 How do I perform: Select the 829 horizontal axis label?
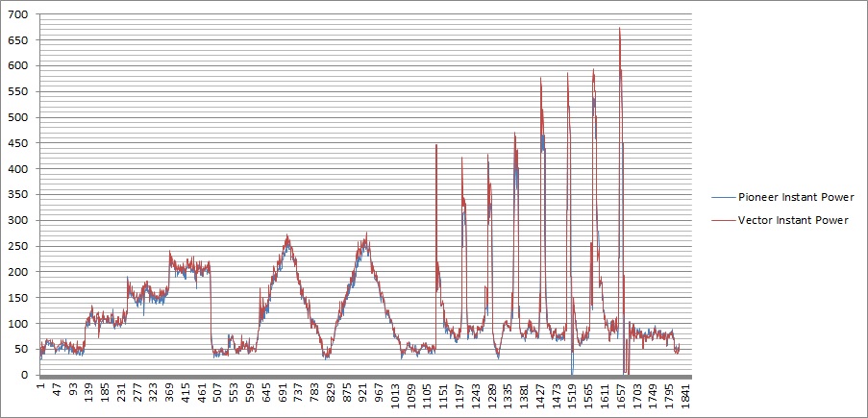click(x=331, y=393)
